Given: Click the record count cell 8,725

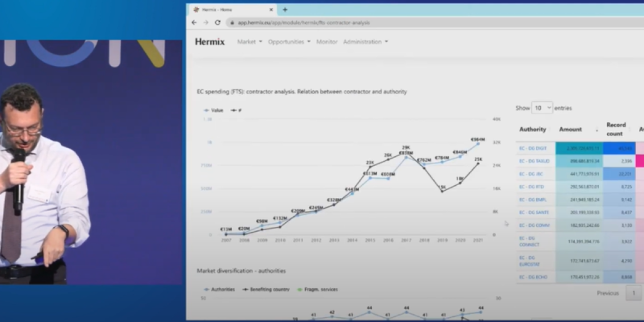Looking at the screenshot, I should click(619, 187).
